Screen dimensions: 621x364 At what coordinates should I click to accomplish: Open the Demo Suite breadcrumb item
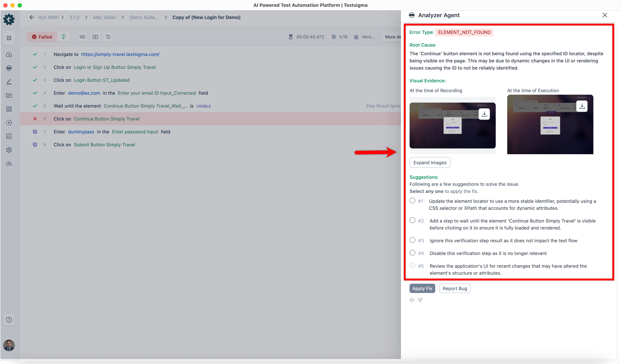144,17
